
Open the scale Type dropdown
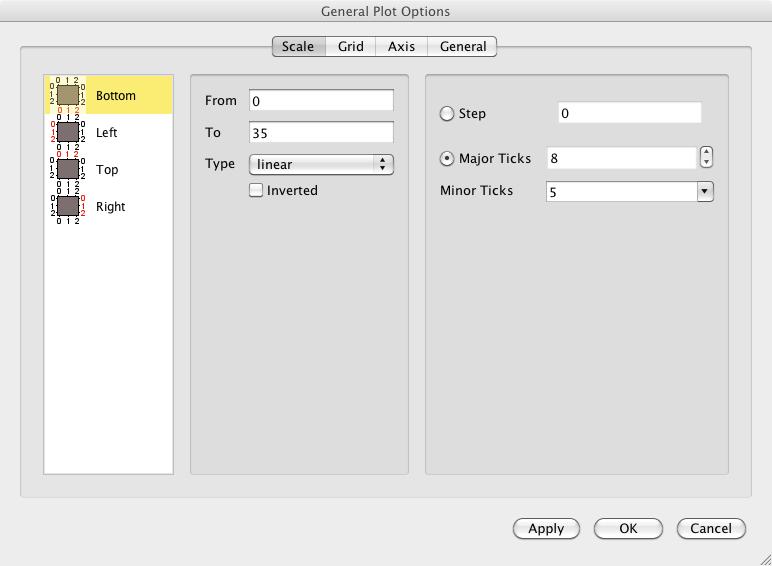click(321, 164)
